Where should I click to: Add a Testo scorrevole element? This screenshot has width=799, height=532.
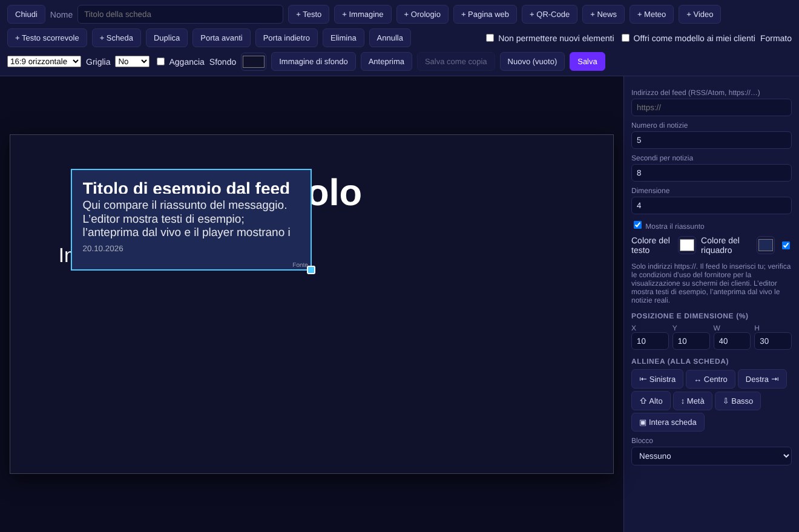tap(47, 38)
